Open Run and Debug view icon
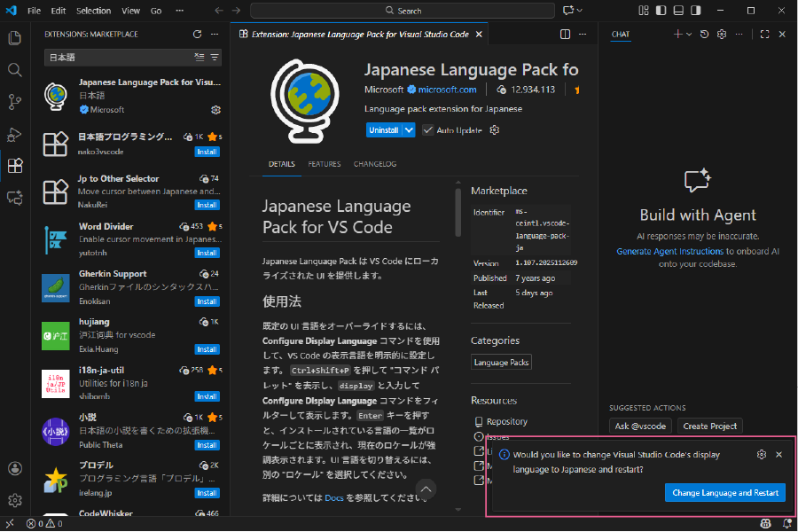The image size is (798, 532). tap(15, 134)
